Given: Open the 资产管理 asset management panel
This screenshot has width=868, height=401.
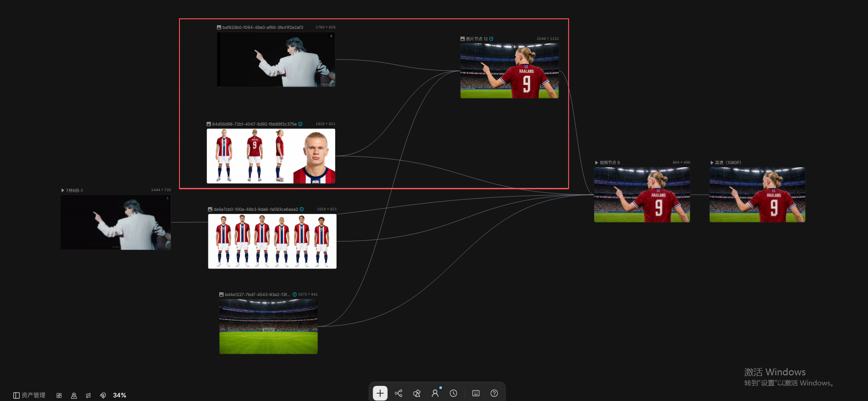Looking at the screenshot, I should (29, 396).
